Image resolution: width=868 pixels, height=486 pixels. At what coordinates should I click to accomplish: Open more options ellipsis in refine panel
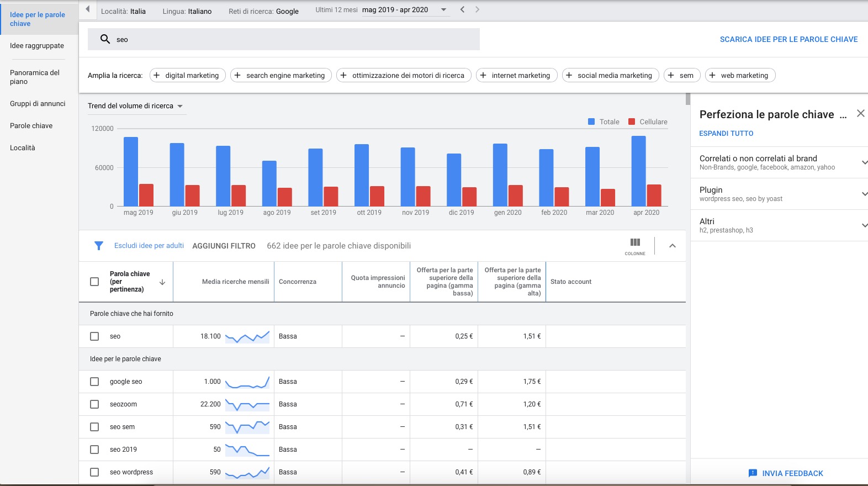click(x=843, y=115)
